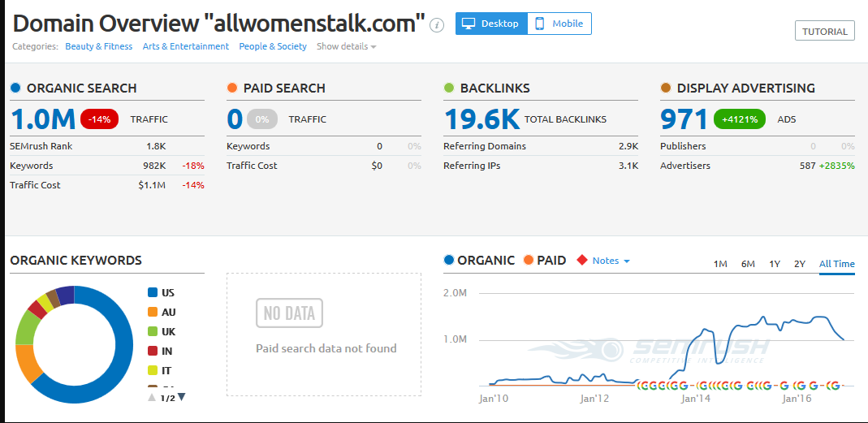Go to next legend page arrow
This screenshot has width=868, height=423.
181,397
